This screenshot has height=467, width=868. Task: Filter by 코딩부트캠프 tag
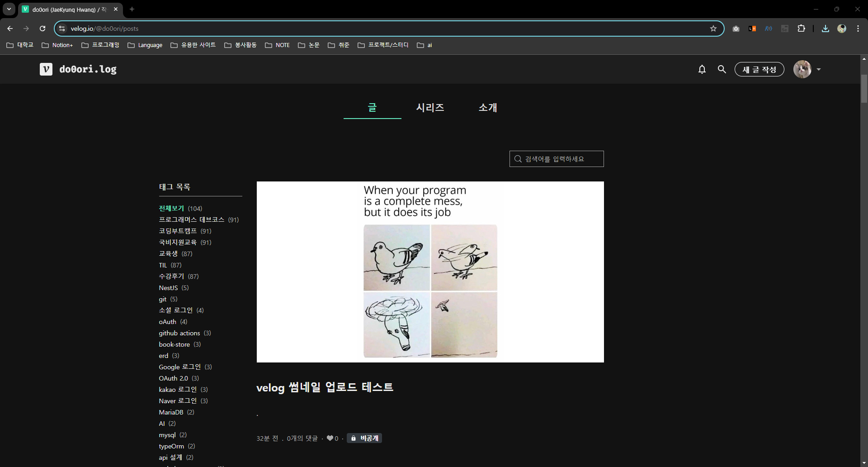pyautogui.click(x=178, y=231)
